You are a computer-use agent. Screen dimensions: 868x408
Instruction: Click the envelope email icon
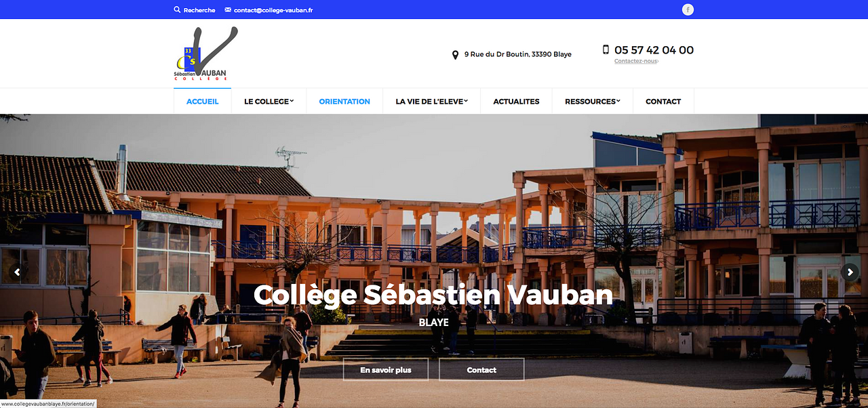click(x=228, y=10)
